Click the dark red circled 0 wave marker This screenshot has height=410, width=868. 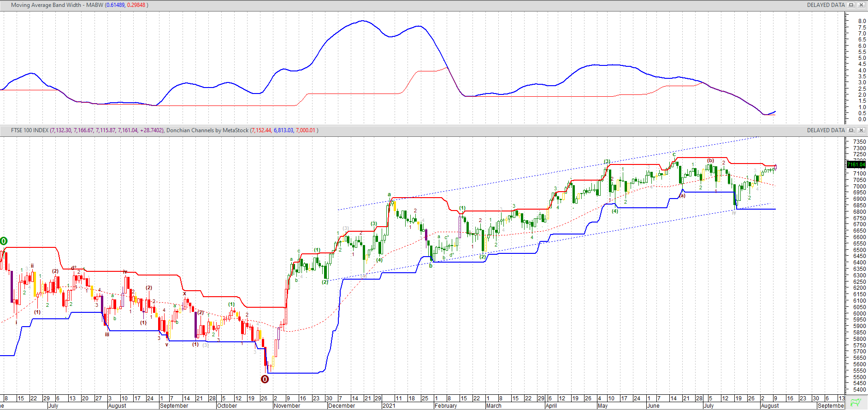(265, 379)
